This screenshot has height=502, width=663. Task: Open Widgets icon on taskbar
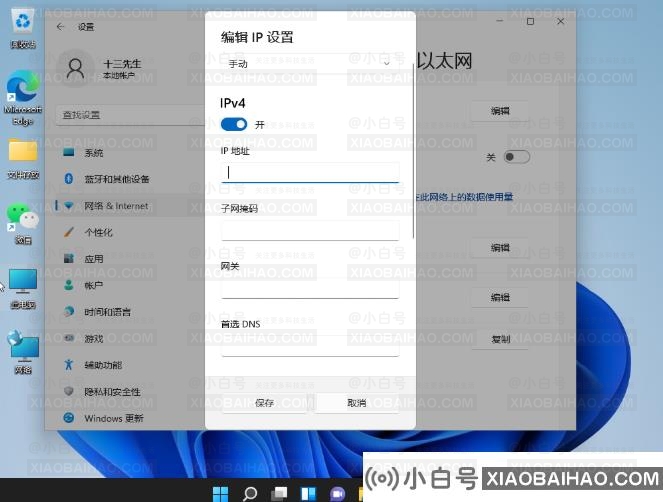point(308,493)
